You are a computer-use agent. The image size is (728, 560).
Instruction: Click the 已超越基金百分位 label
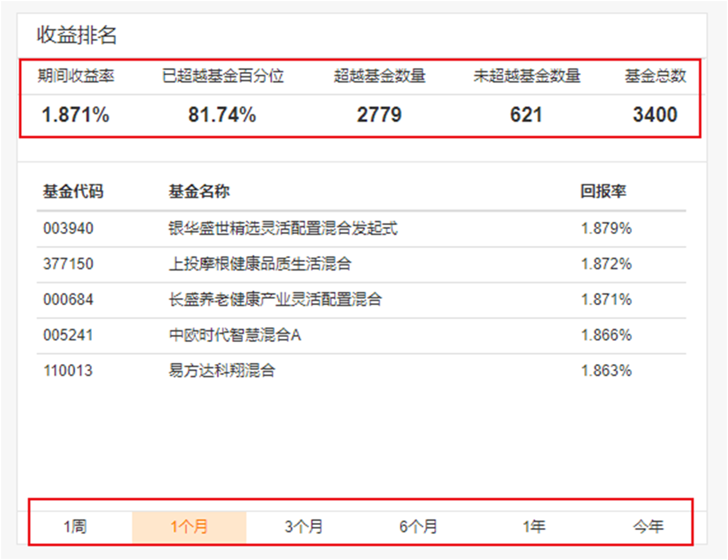tap(223, 76)
